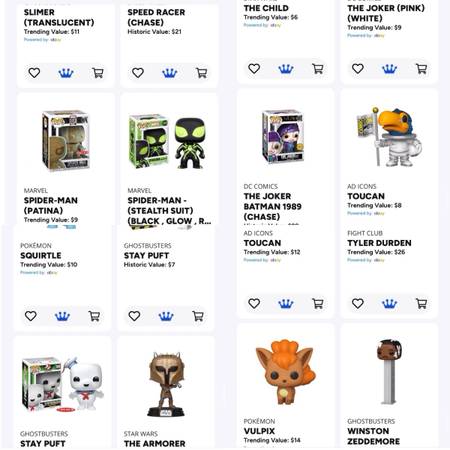Favorite The Child with heart icon
This screenshot has height=450, width=450.
(x=254, y=69)
